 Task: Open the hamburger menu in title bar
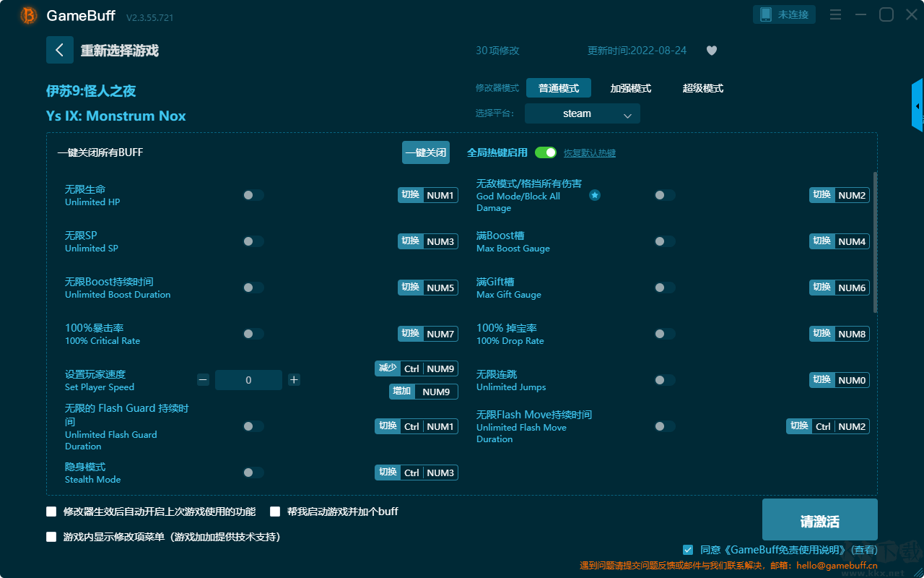[835, 14]
